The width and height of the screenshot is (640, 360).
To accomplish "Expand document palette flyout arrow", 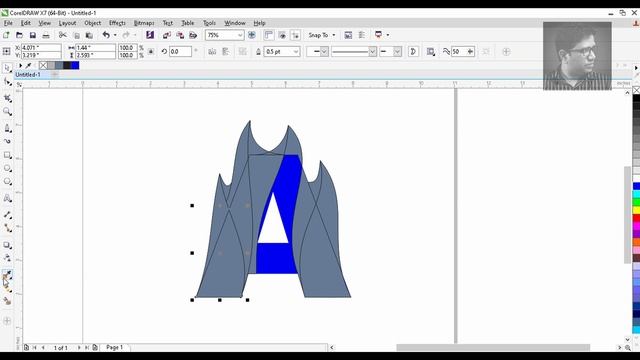I will pyautogui.click(x=20, y=65).
